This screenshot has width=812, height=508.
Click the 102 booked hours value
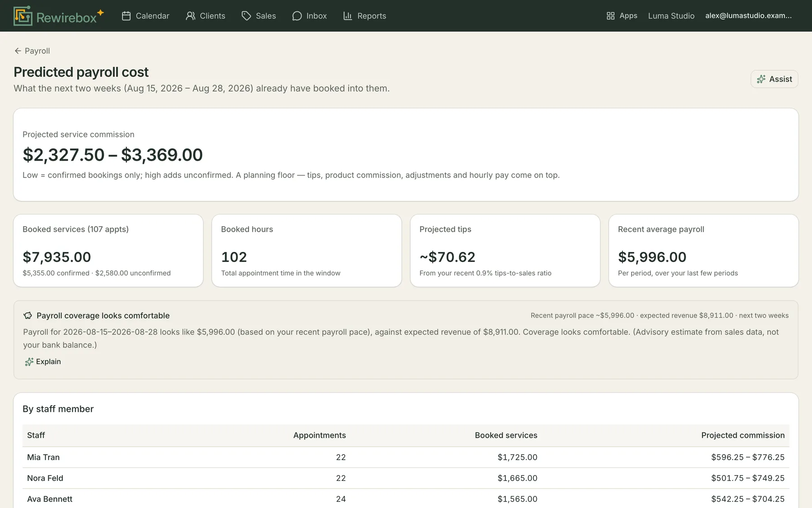(x=234, y=257)
